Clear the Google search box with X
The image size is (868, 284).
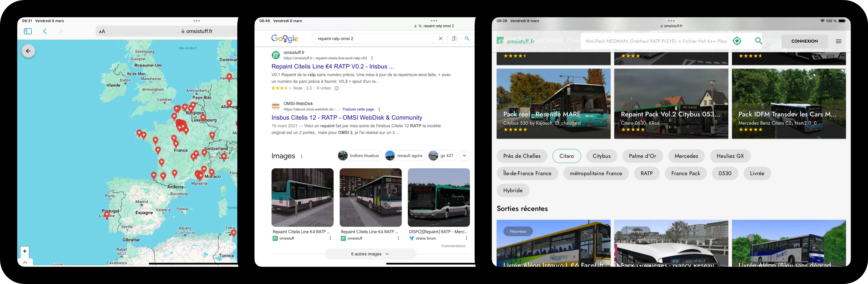pyautogui.click(x=441, y=38)
